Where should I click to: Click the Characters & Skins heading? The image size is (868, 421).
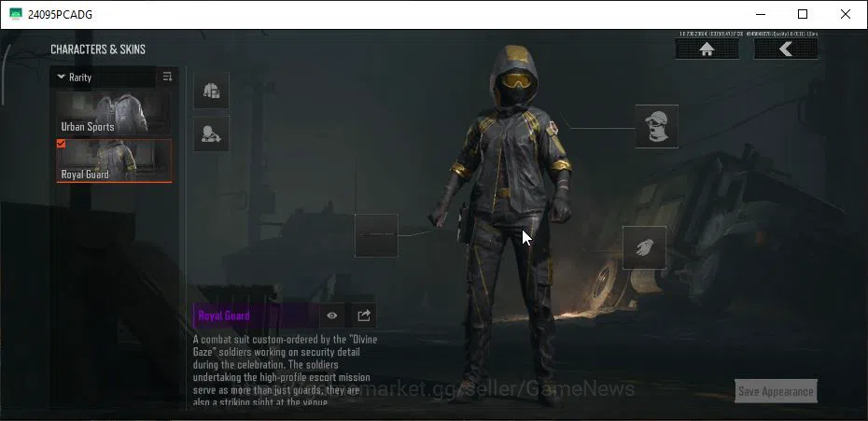[98, 49]
